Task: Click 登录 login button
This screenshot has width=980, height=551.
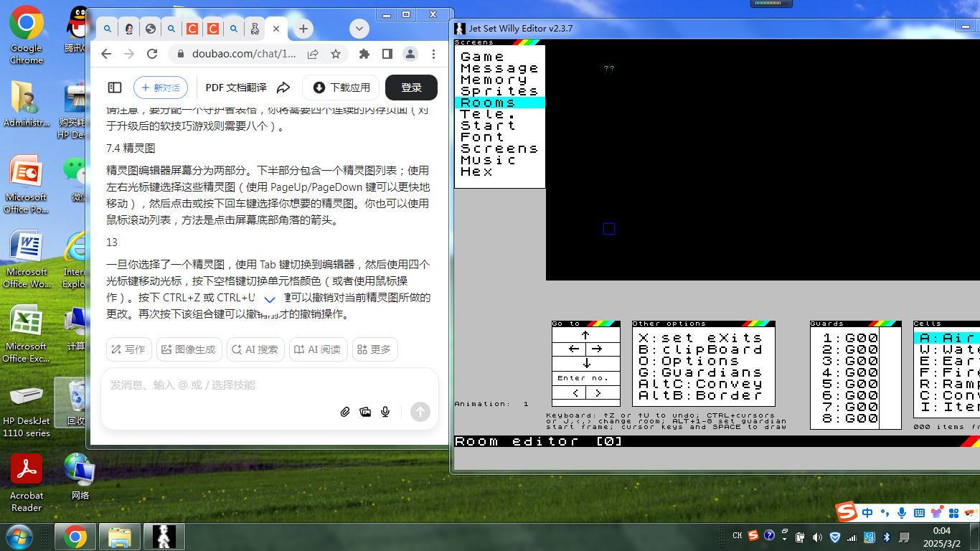Action: pos(411,88)
